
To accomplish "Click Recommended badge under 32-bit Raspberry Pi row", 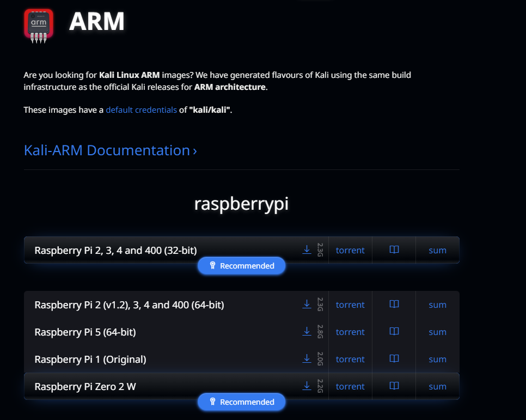I will tap(241, 266).
